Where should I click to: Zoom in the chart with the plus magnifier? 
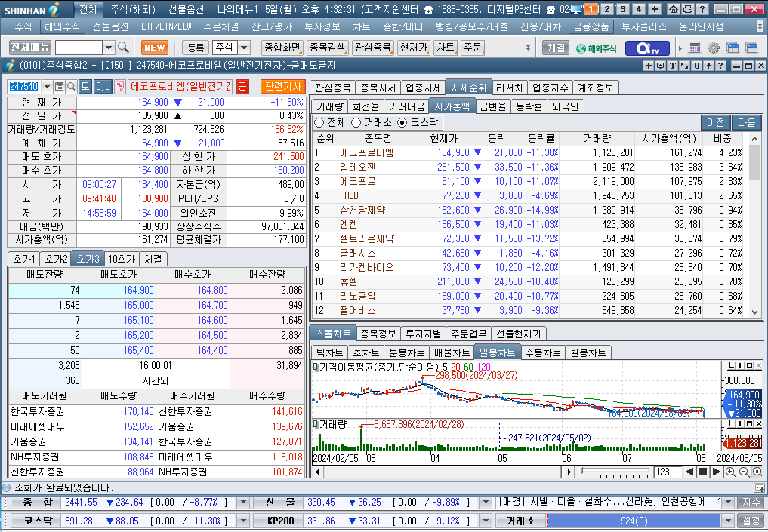[730, 472]
